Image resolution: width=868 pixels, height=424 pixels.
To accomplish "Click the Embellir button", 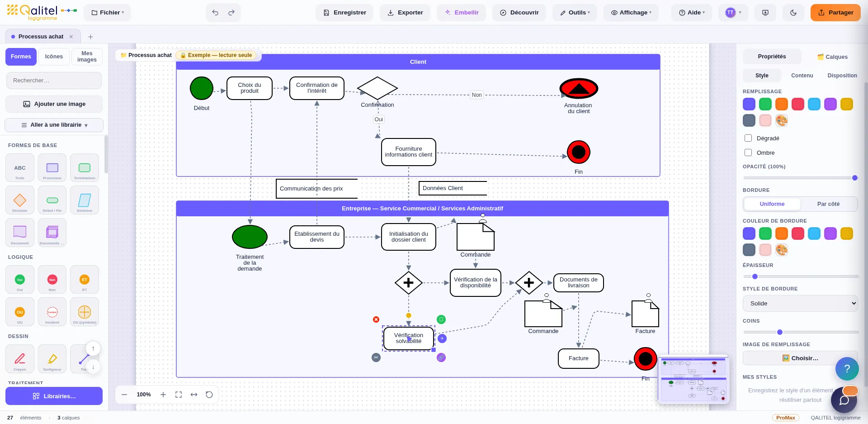I will [x=461, y=13].
